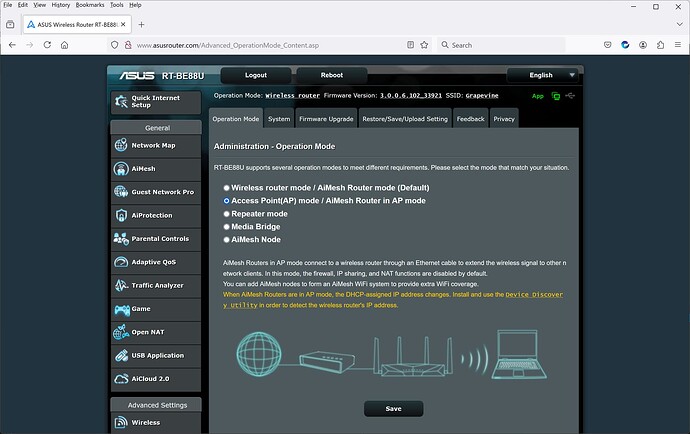690x434 pixels.
Task: Go back to the previous page
Action: (12, 45)
